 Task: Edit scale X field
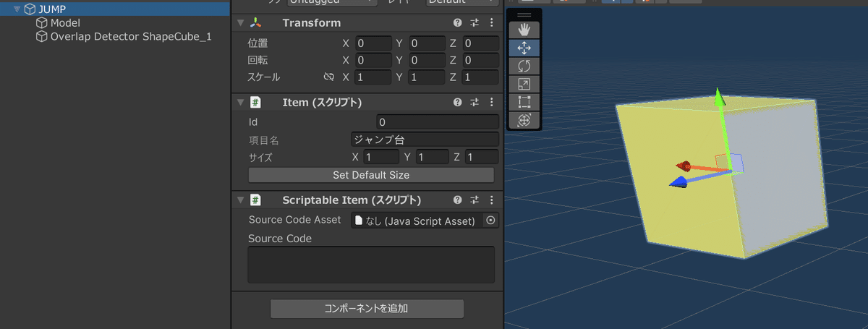pyautogui.click(x=373, y=77)
